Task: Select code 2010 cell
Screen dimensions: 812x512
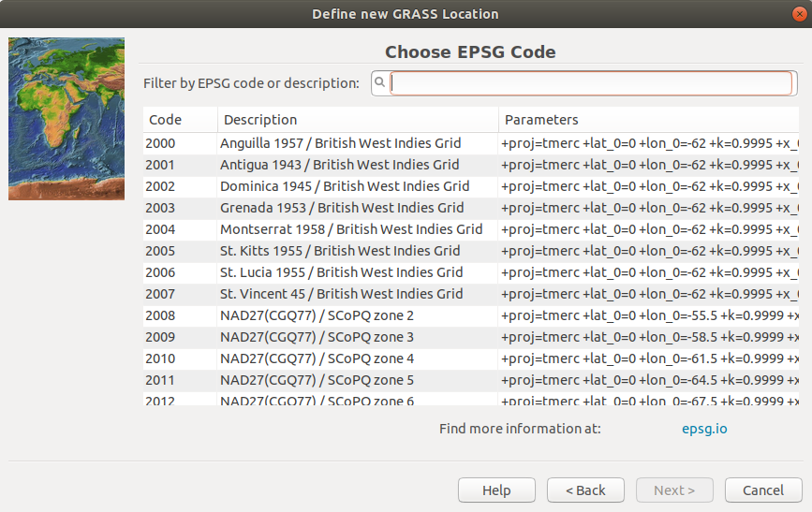Action: 180,358
